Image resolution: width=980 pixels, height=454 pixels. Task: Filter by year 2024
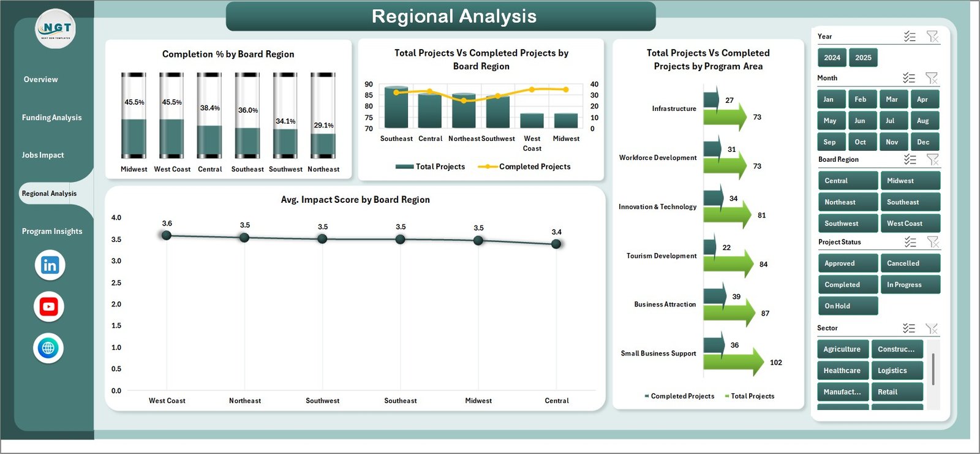[x=832, y=58]
